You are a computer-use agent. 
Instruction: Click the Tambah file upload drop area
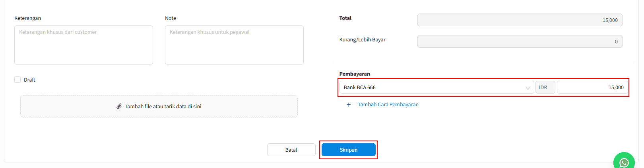click(159, 106)
